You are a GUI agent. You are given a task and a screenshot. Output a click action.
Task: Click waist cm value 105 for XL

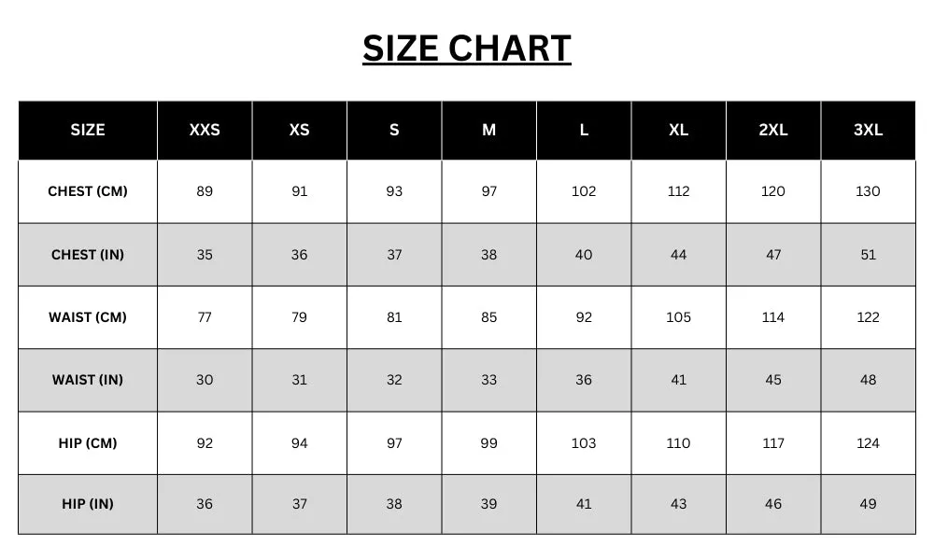[678, 317]
